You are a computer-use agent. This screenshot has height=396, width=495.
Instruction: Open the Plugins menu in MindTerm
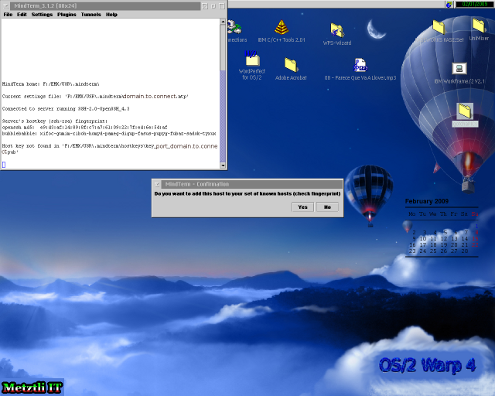(x=67, y=14)
